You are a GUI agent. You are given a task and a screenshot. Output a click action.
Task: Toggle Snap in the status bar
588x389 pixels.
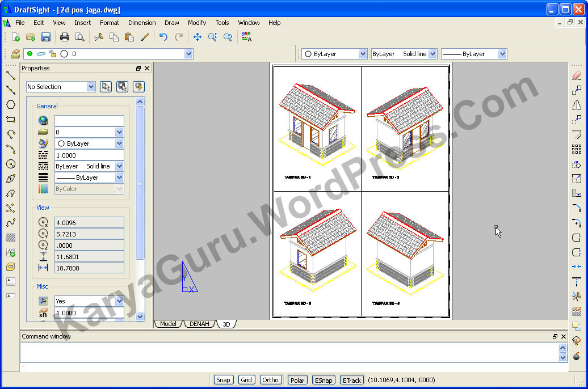(223, 380)
